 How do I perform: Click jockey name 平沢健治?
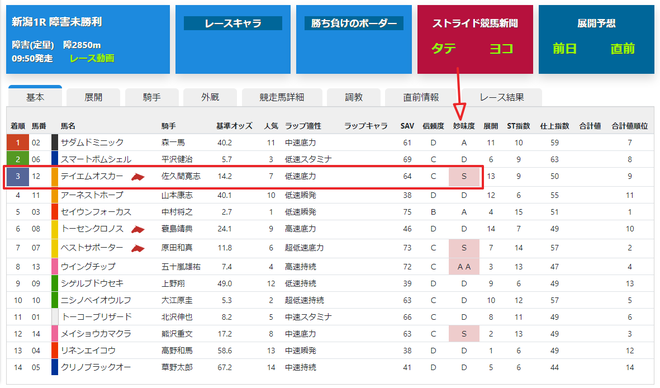point(177,159)
